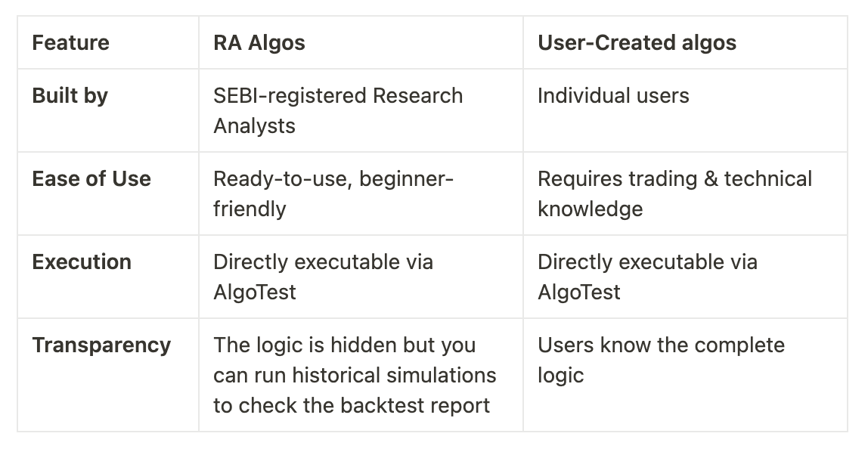Click the RA Algos Execution cell

(x=323, y=277)
